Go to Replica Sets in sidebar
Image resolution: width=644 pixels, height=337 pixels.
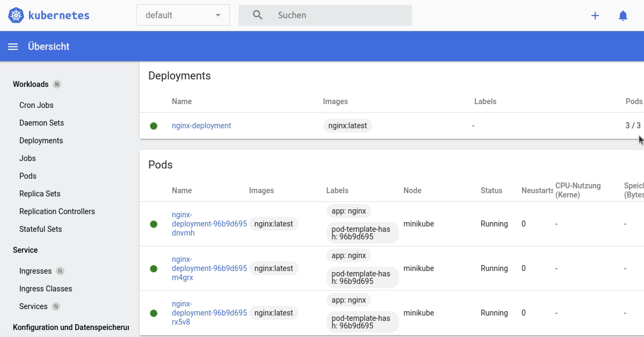click(40, 194)
